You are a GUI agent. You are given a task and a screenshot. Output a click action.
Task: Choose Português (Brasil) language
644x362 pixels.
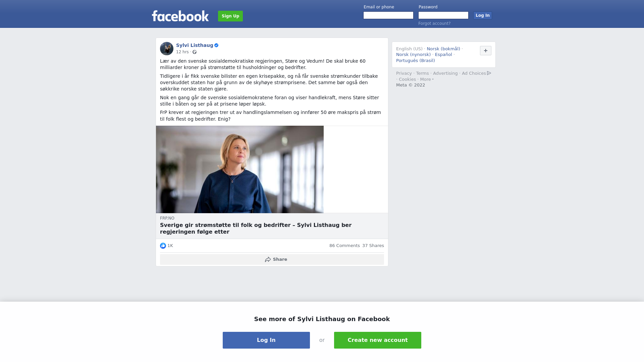416,61
